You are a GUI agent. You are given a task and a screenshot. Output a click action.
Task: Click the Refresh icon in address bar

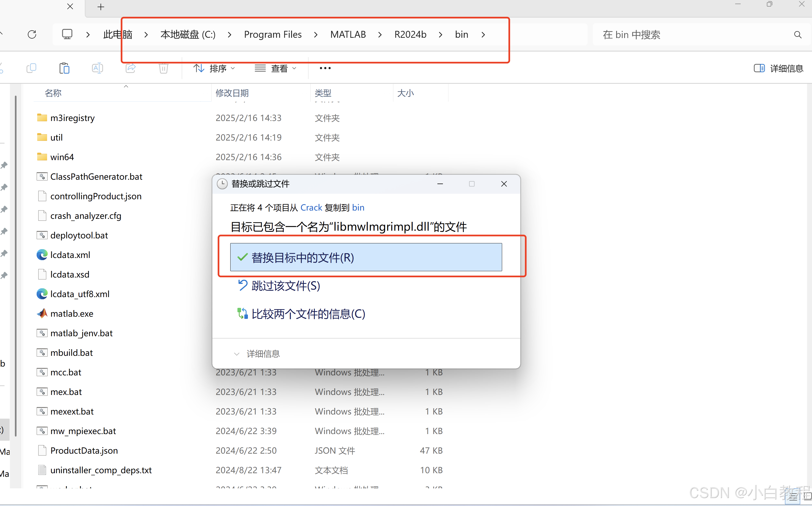(x=32, y=34)
